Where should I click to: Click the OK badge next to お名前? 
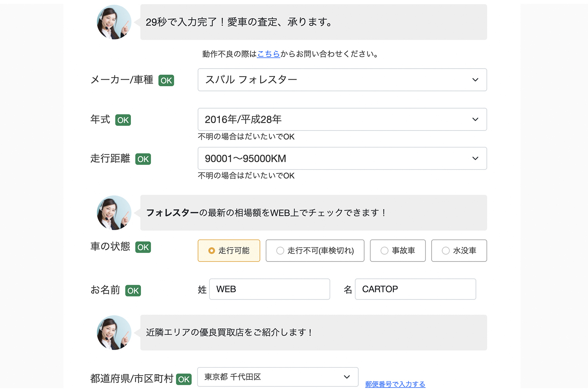coord(133,290)
